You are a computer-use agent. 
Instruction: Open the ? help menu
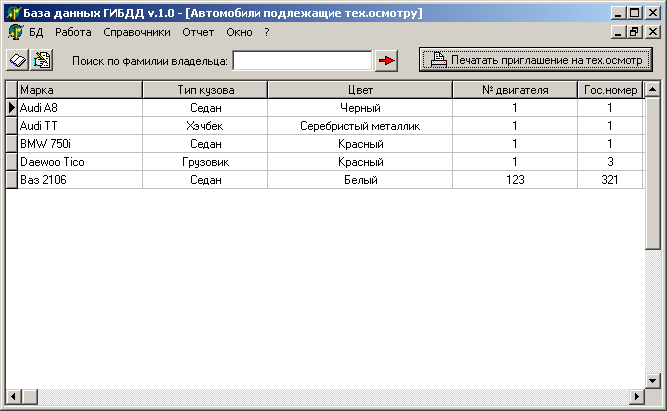(x=267, y=32)
